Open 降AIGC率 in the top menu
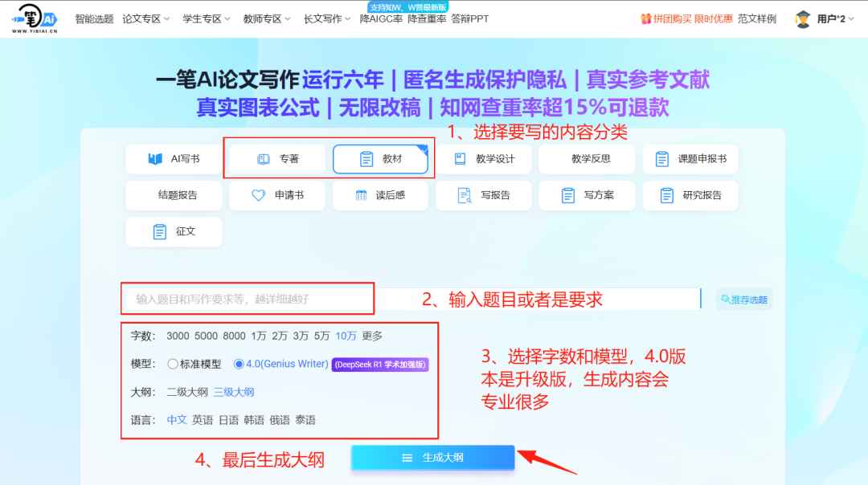This screenshot has width=868, height=485. pyautogui.click(x=381, y=18)
